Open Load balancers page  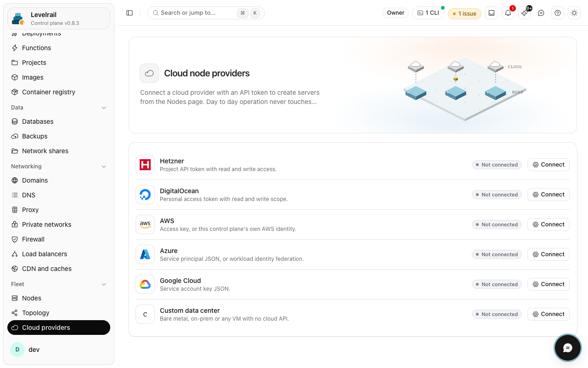click(59, 254)
